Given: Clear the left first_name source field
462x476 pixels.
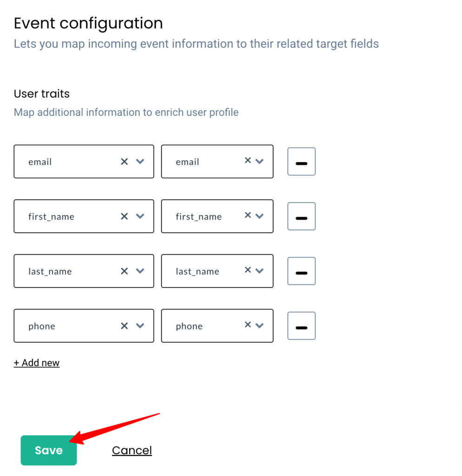Looking at the screenshot, I should (x=124, y=216).
